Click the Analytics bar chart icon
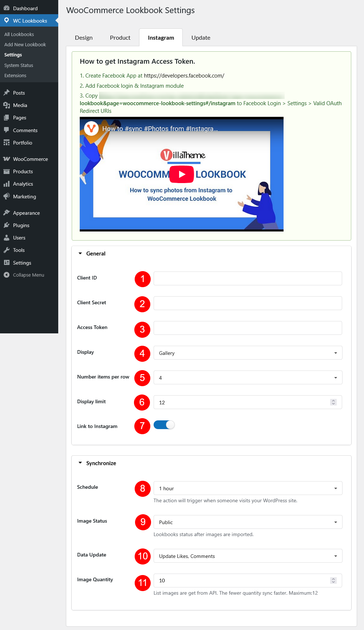364x630 pixels. [x=7, y=184]
